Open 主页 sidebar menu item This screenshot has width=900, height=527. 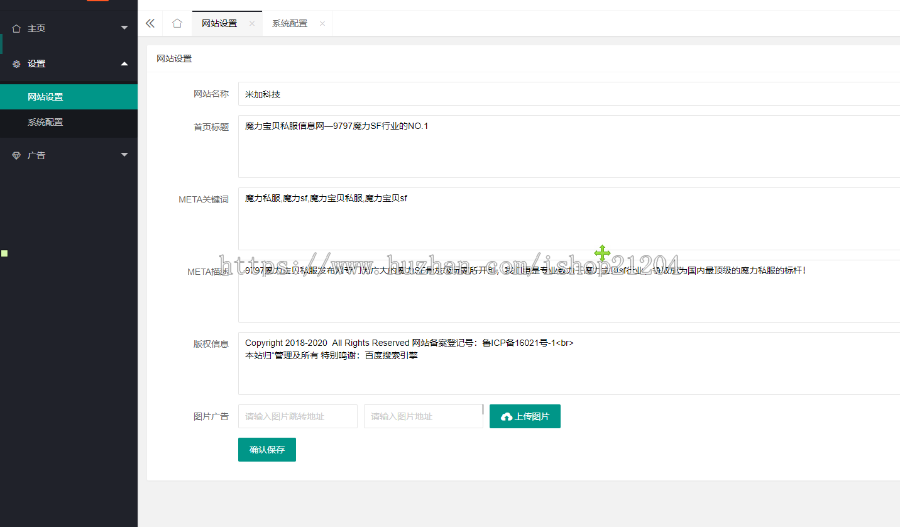point(69,28)
